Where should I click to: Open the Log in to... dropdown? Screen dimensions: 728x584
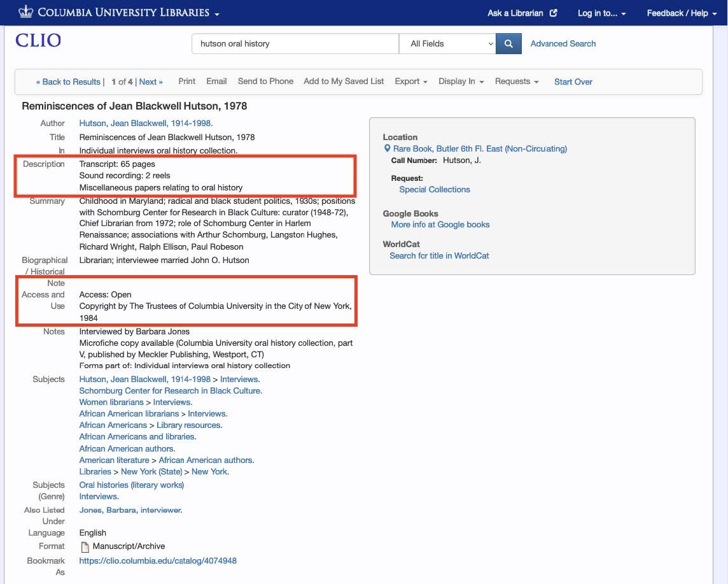coord(597,13)
